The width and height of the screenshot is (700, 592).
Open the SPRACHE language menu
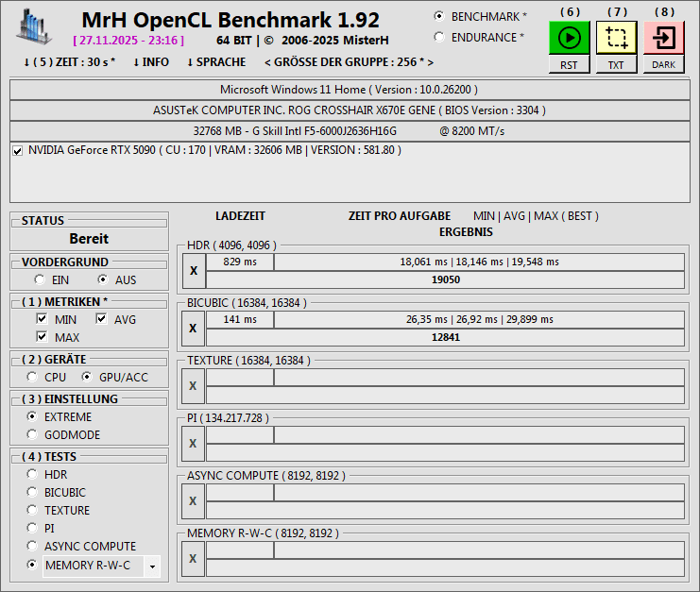click(x=216, y=62)
